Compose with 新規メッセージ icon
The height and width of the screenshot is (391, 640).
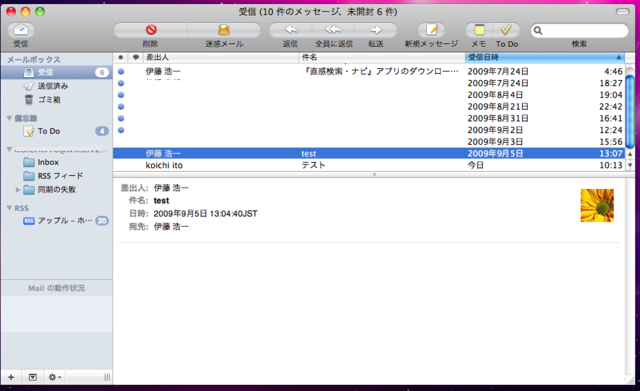point(431,30)
